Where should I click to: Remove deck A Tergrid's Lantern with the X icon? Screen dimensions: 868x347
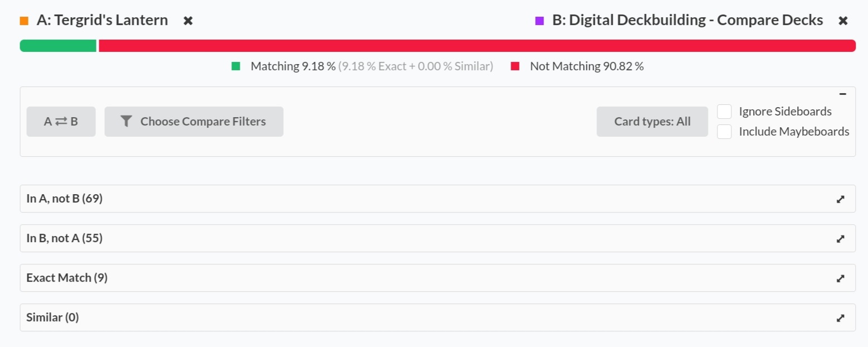tap(188, 21)
